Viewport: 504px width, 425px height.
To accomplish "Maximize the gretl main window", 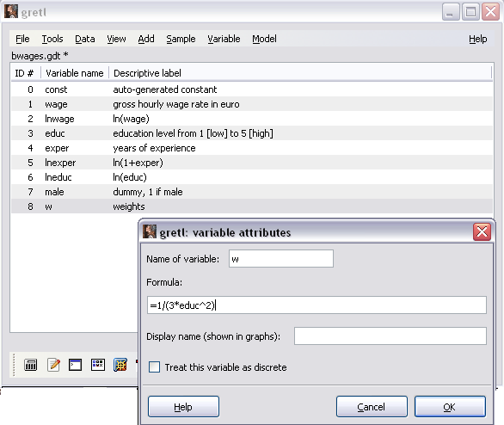I will [470, 12].
